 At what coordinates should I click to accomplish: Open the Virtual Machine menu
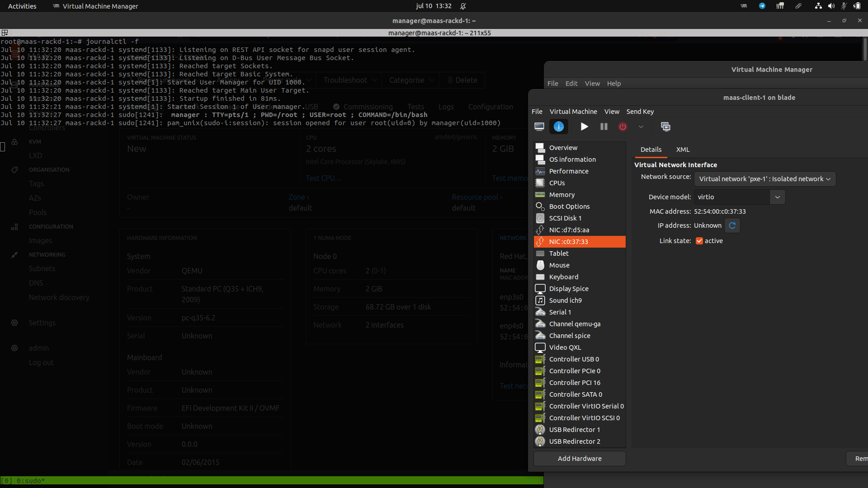(573, 112)
